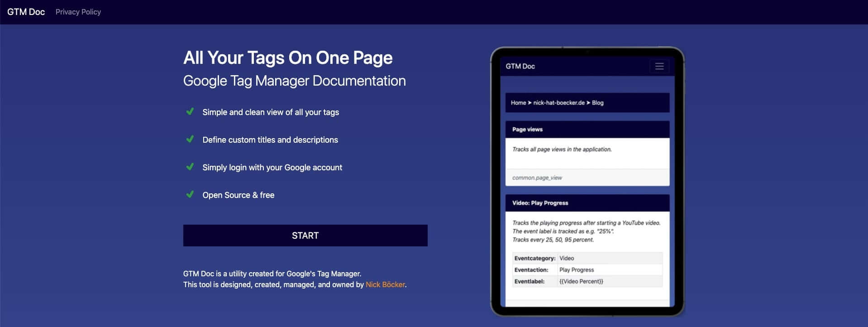Viewport: 868px width, 327px height.
Task: Click the checkmark beside "Simply login with your Google account"
Action: [x=190, y=167]
